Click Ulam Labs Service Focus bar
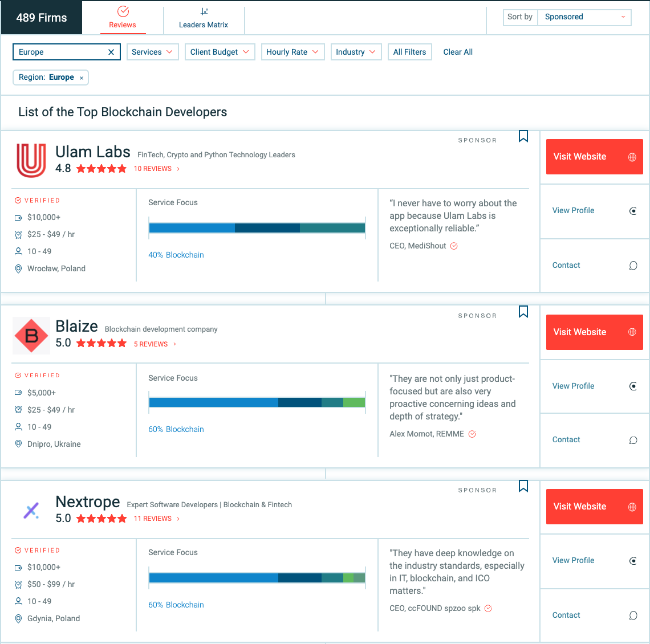The width and height of the screenshot is (650, 644). coord(257,228)
